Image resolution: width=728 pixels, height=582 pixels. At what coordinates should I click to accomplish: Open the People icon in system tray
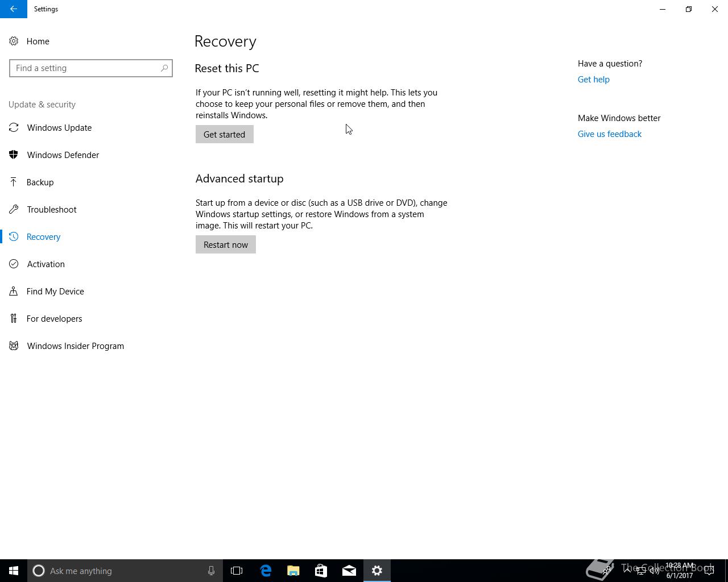(x=607, y=571)
